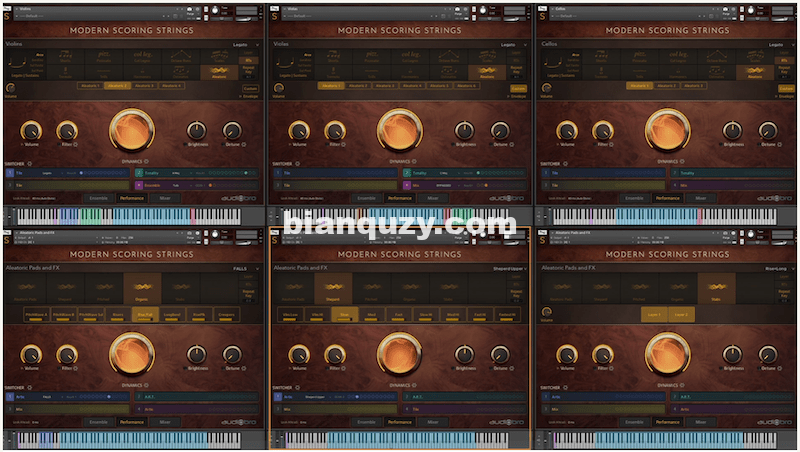Select Legato/Sustains articulation in Cellos panel
Image resolution: width=800 pixels, height=452 pixels.
pyautogui.click(x=561, y=64)
